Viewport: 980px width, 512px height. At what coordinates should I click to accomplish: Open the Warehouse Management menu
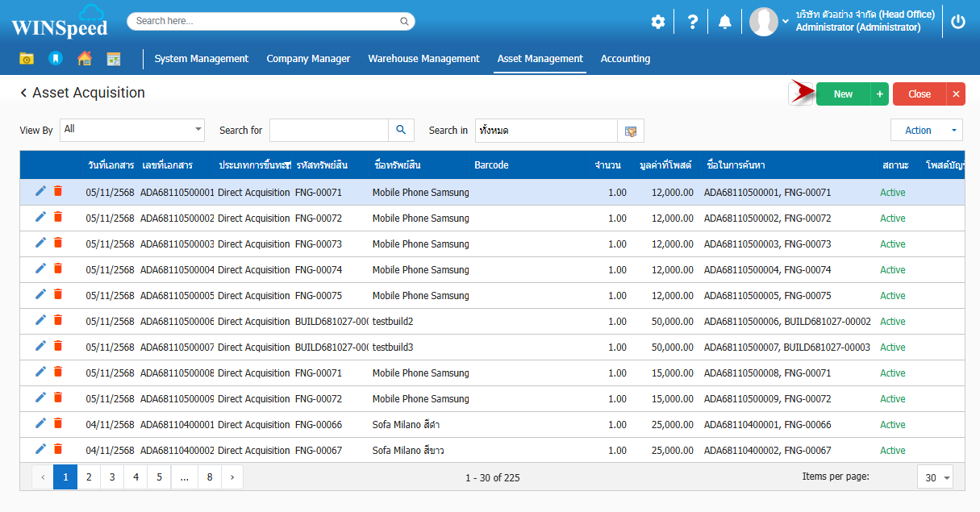(x=423, y=58)
